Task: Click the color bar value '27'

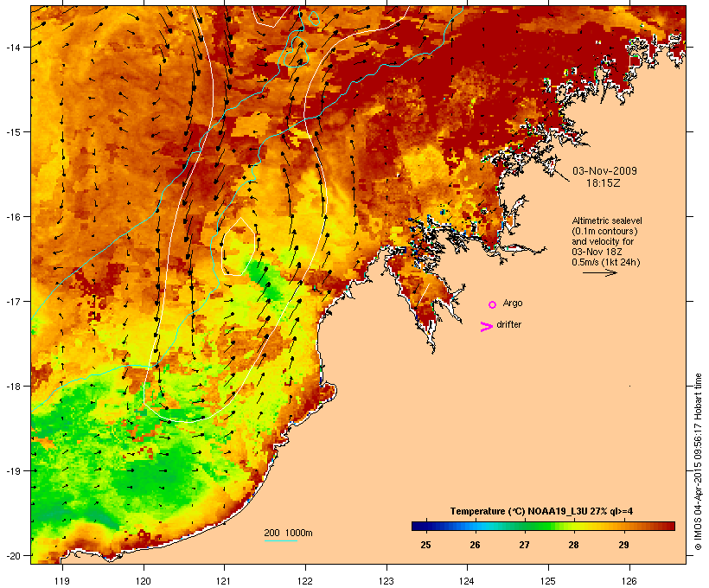Action: point(524,545)
